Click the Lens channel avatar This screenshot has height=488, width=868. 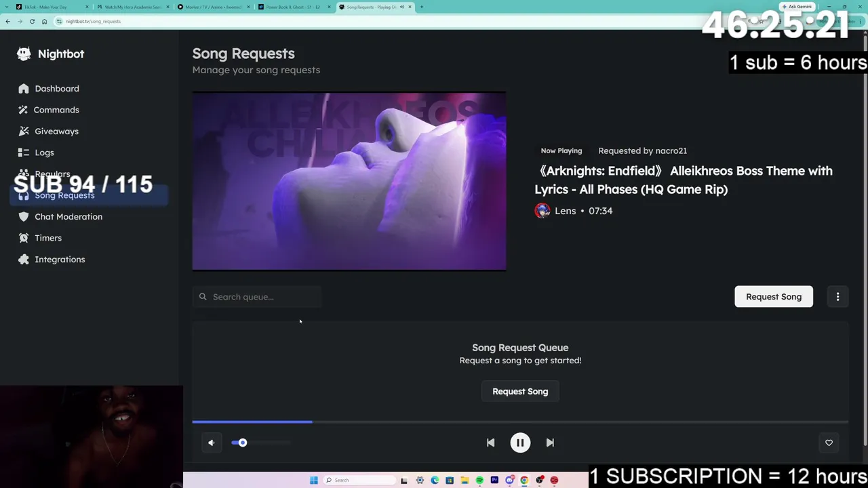542,211
